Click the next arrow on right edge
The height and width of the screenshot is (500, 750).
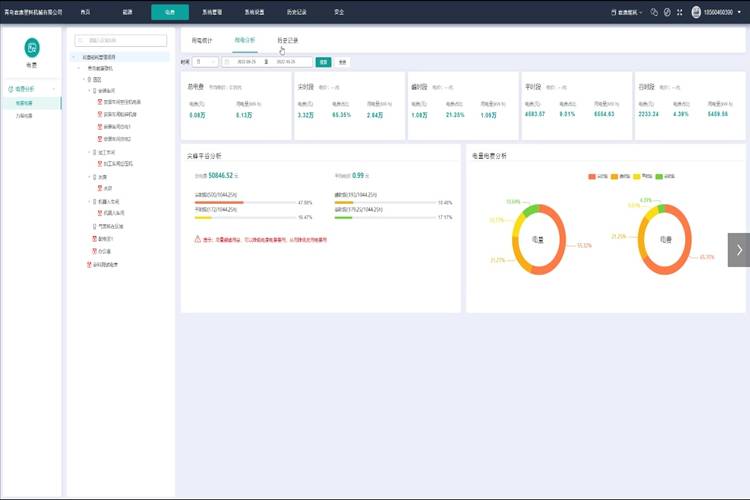click(739, 250)
